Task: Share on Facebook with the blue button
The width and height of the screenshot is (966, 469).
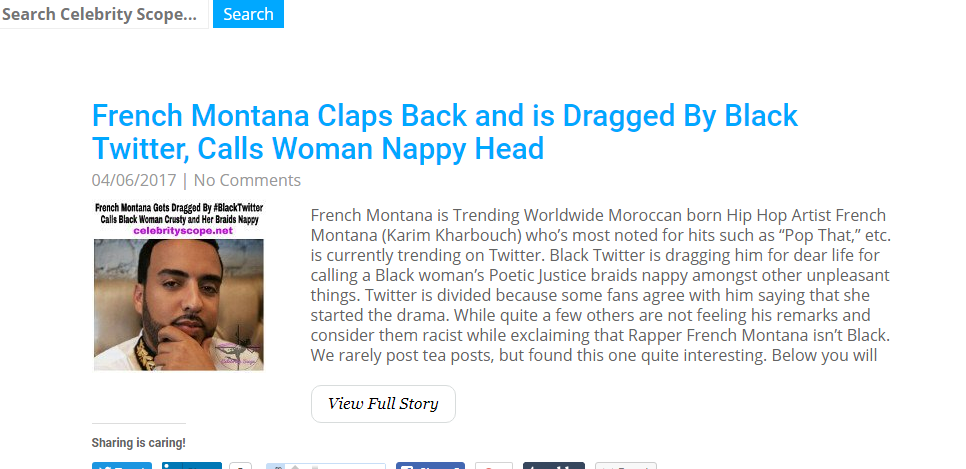Action: [430, 465]
